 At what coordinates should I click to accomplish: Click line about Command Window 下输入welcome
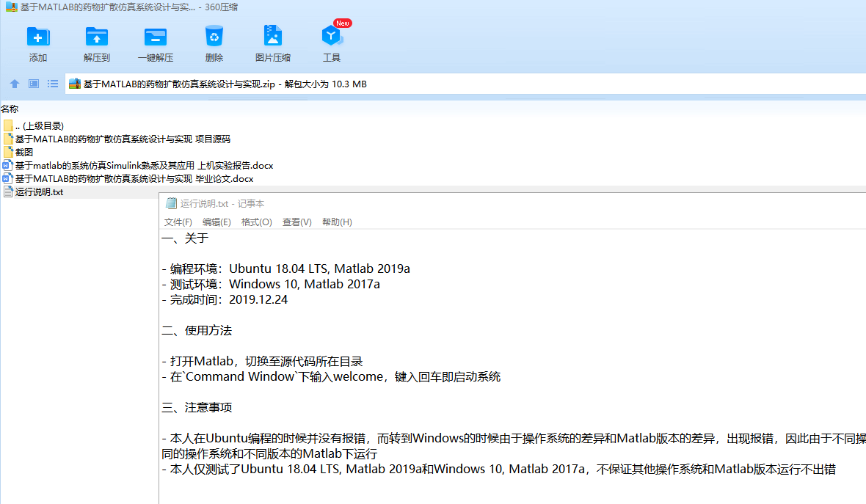332,377
